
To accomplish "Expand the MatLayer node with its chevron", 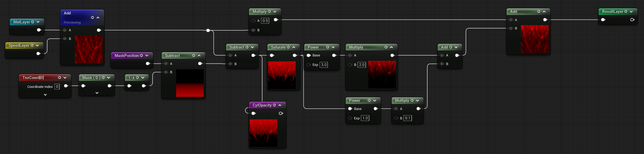I will [38, 22].
